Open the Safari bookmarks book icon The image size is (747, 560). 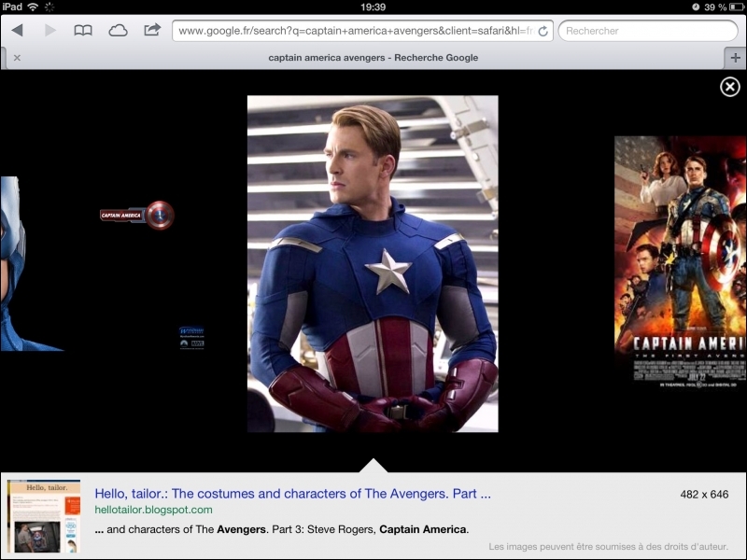83,31
